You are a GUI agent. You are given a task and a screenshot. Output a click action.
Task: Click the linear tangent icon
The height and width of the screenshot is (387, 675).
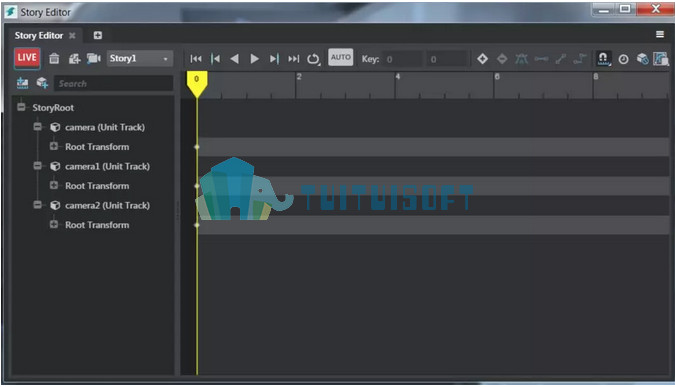pyautogui.click(x=560, y=59)
